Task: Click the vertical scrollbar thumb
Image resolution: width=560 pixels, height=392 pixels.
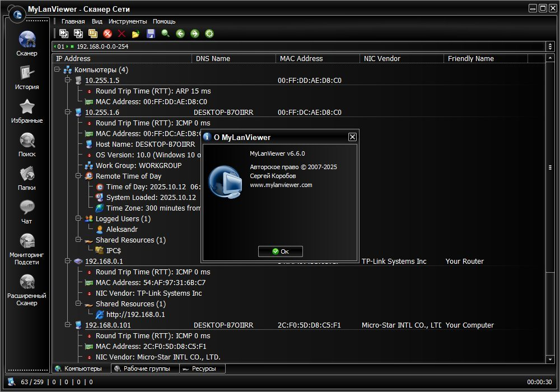Action: click(x=550, y=167)
